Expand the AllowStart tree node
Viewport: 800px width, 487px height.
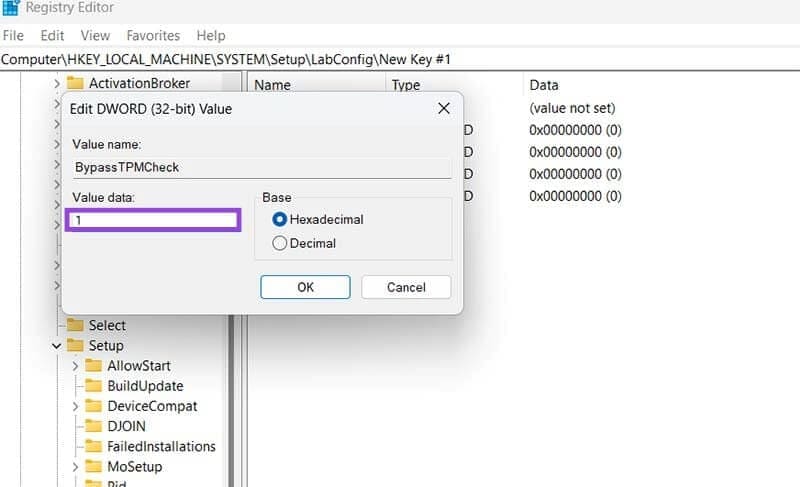(75, 366)
